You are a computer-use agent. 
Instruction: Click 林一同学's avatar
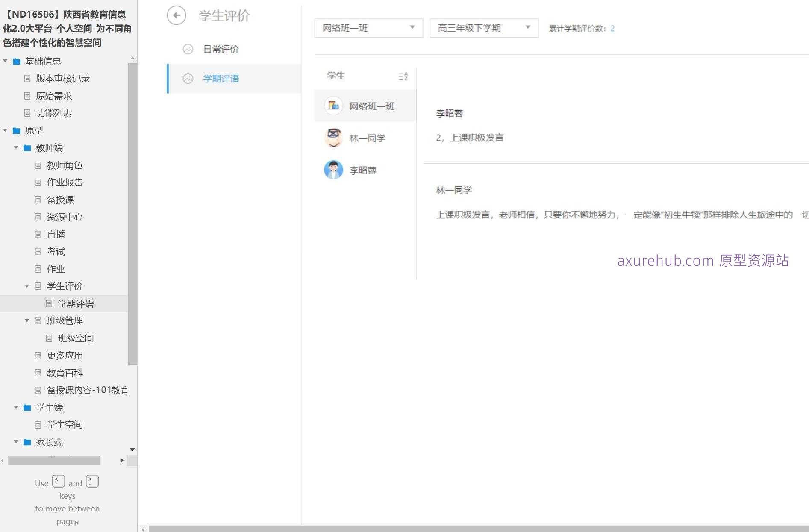point(333,138)
